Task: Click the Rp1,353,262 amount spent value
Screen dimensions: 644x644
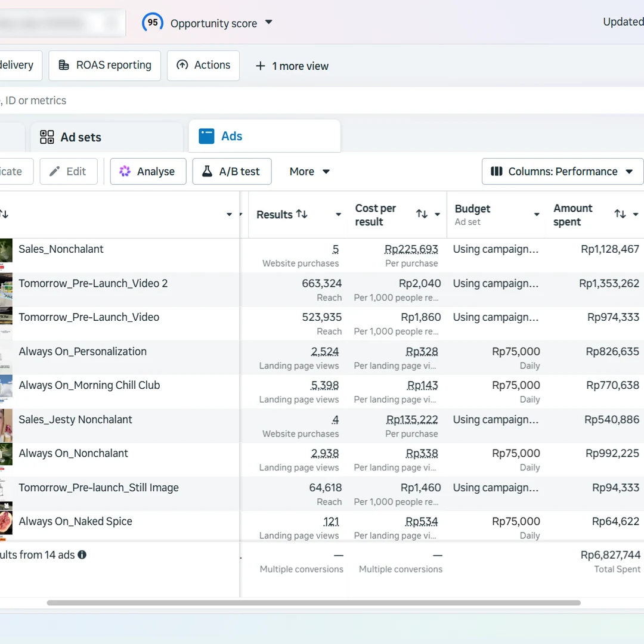Action: pyautogui.click(x=609, y=283)
